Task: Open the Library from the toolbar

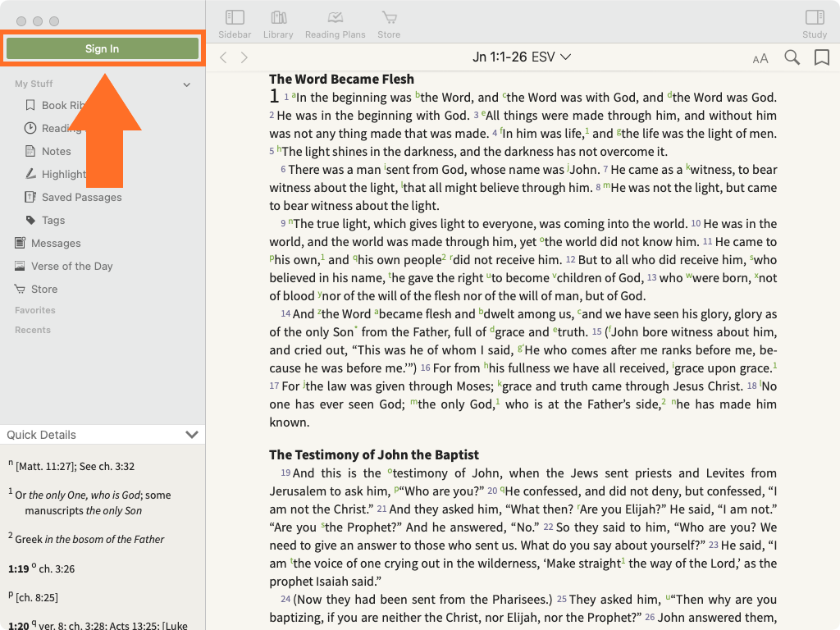Action: click(278, 23)
